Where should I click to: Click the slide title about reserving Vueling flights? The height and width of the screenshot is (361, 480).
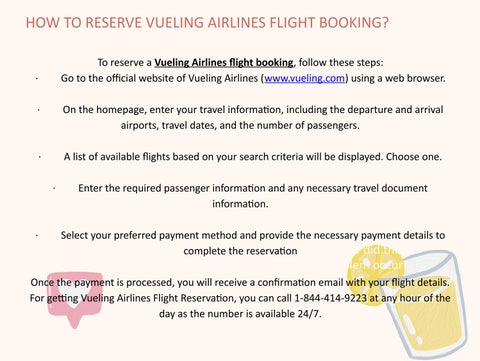point(207,23)
